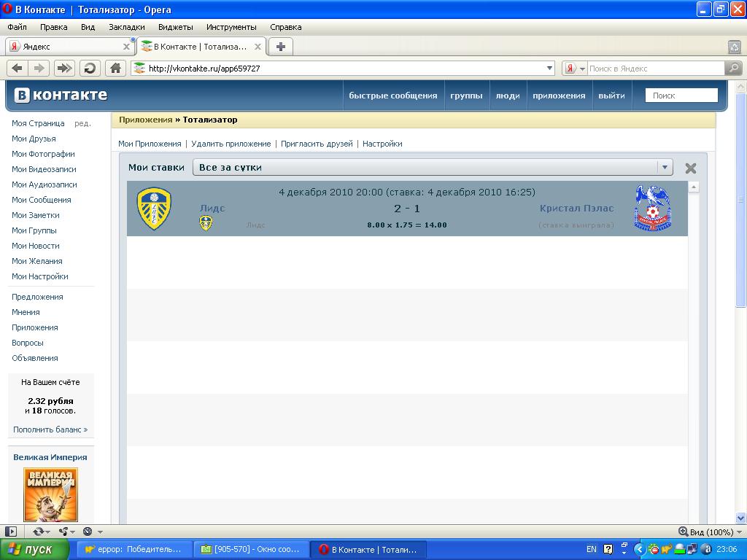Open Моя Страница in sidebar

pos(38,123)
